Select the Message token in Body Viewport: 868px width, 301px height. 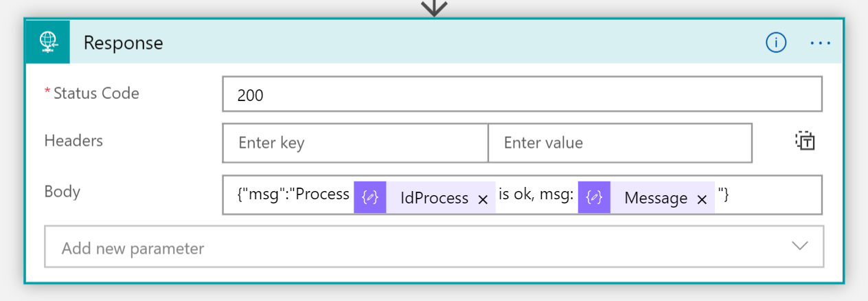pyautogui.click(x=655, y=199)
